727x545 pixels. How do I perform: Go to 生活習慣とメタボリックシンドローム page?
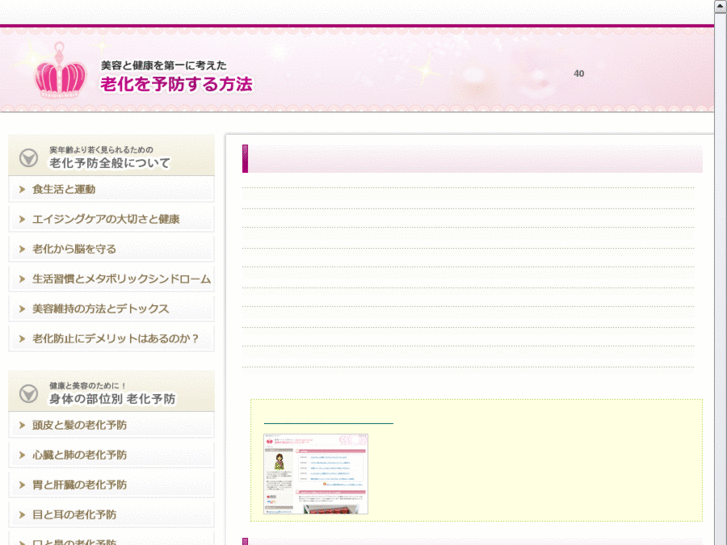pyautogui.click(x=111, y=279)
